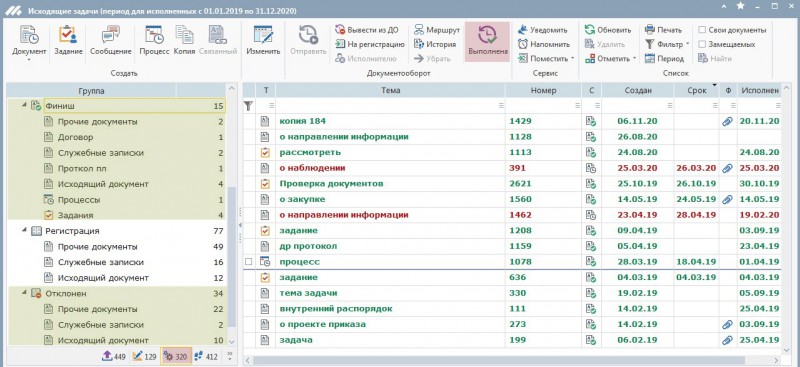
Task: Select the др протокол row
Action: pos(512,246)
